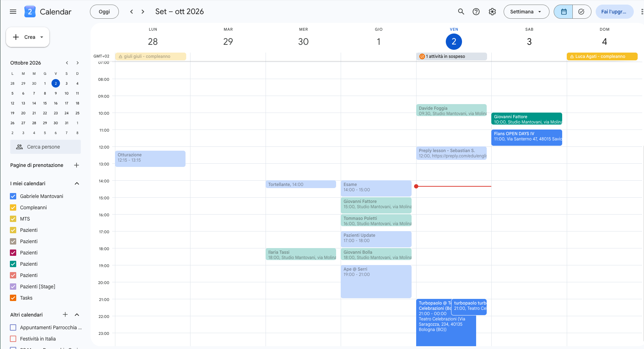Open Giovanni Fattore Saturday 10:00 event
Screen dimensions: 644x349
[x=527, y=119]
